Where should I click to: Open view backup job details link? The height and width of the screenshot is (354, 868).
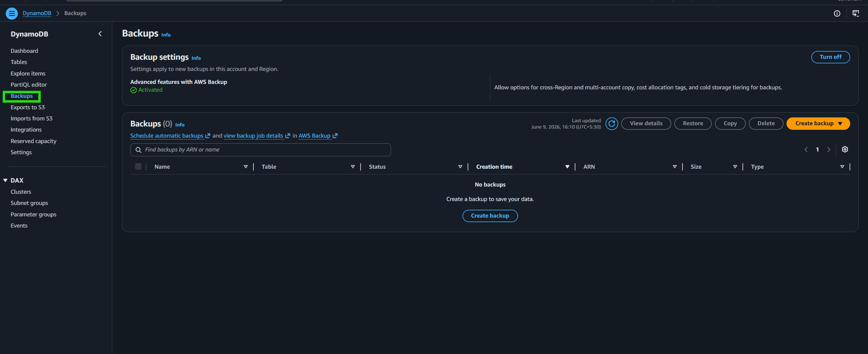[x=253, y=136]
